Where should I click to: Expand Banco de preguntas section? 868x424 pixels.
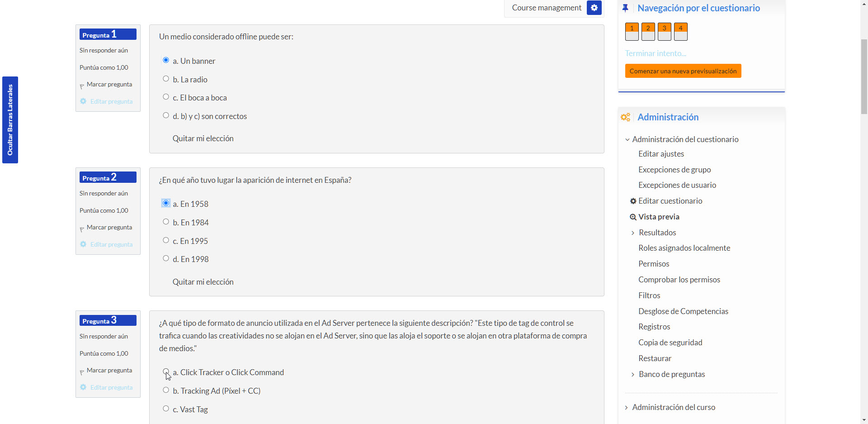point(632,375)
